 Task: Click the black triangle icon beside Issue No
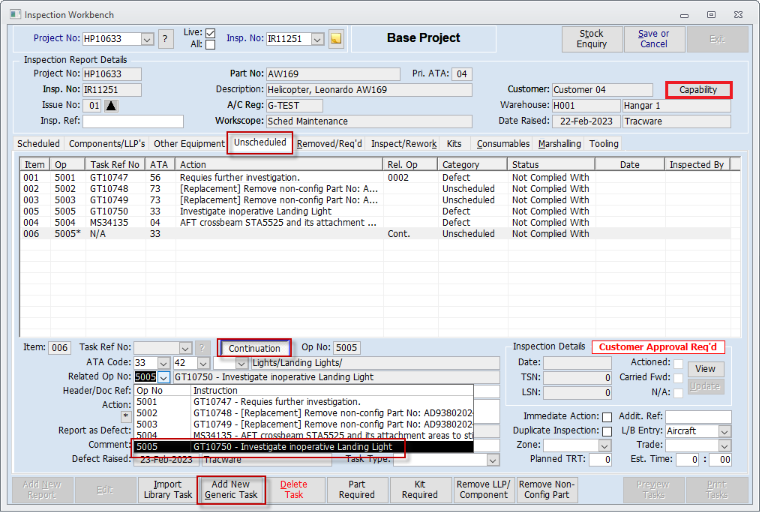(x=111, y=105)
